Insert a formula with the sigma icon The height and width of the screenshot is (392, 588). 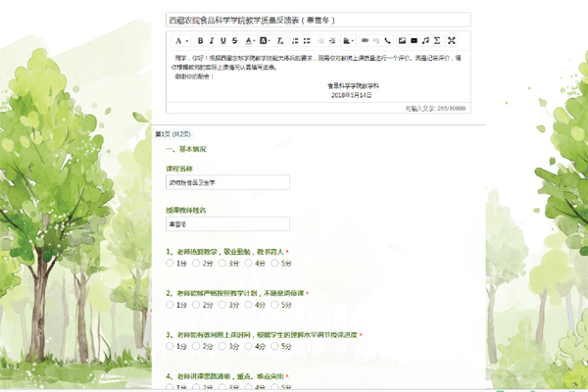(438, 41)
